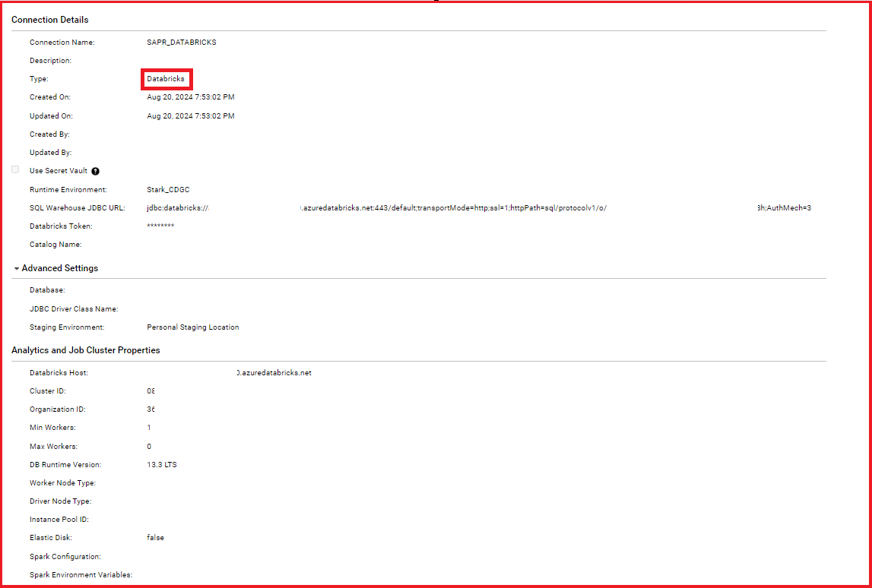Click the Min Workers value 1
This screenshot has height=588, width=872.
tap(149, 428)
